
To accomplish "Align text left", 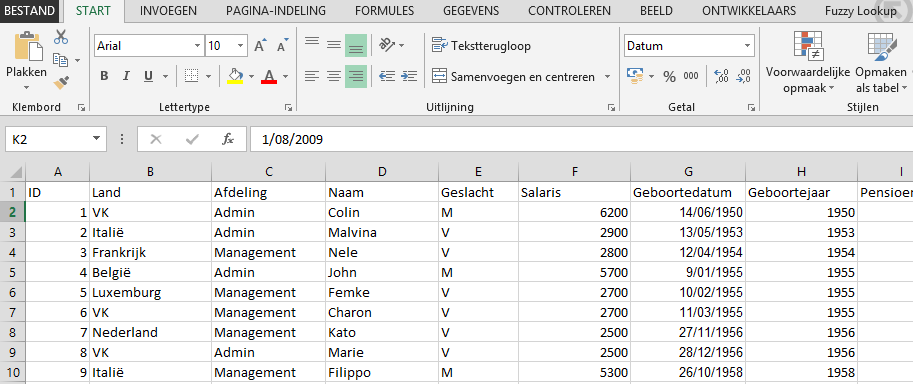I will pos(312,76).
